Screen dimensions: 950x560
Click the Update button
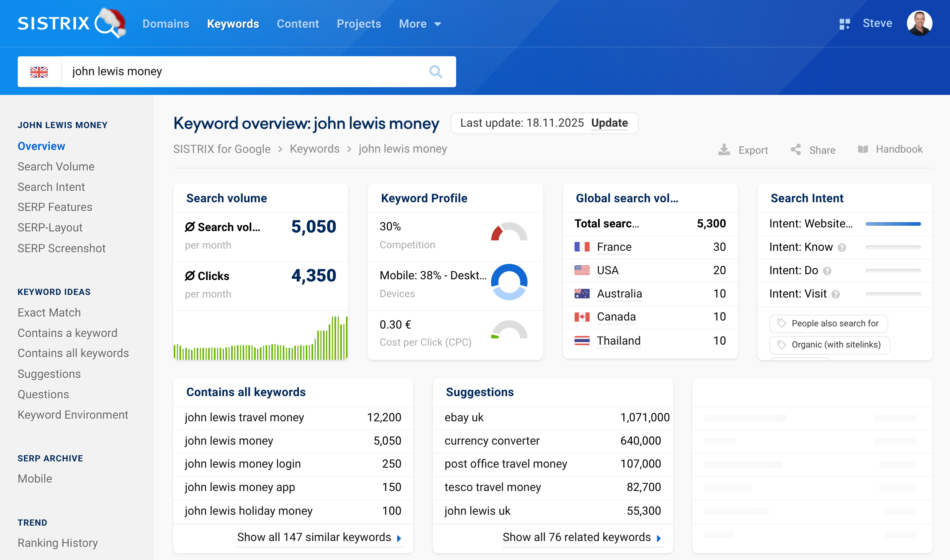(x=609, y=123)
